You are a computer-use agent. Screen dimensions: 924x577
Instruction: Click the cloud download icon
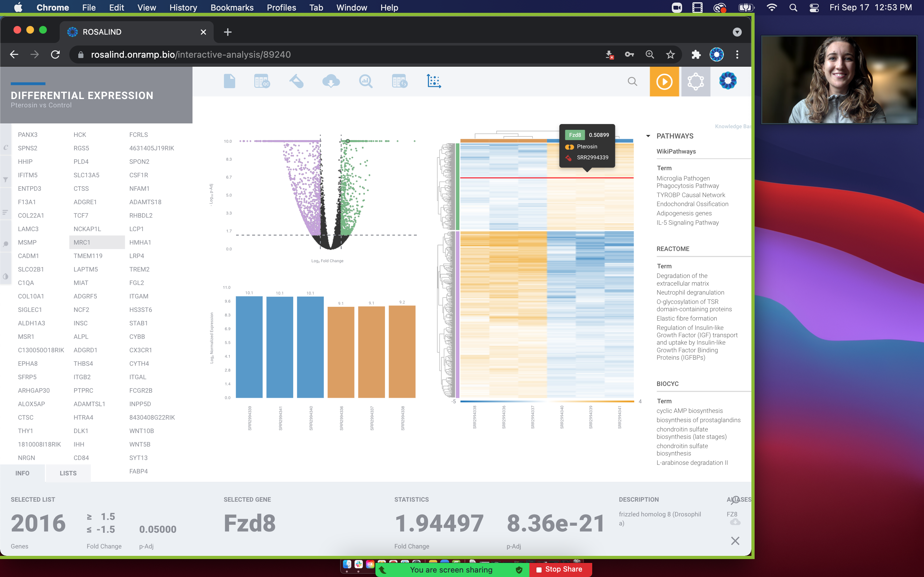[x=331, y=81]
